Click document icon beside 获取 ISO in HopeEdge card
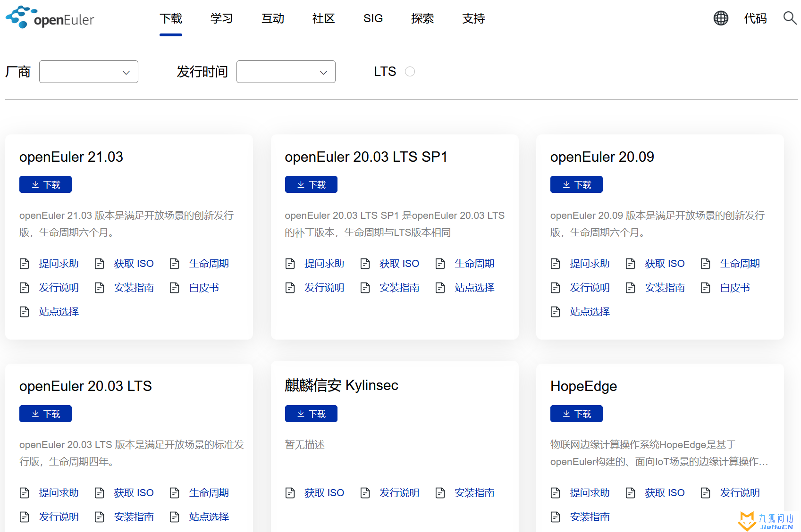801x532 pixels. click(631, 493)
